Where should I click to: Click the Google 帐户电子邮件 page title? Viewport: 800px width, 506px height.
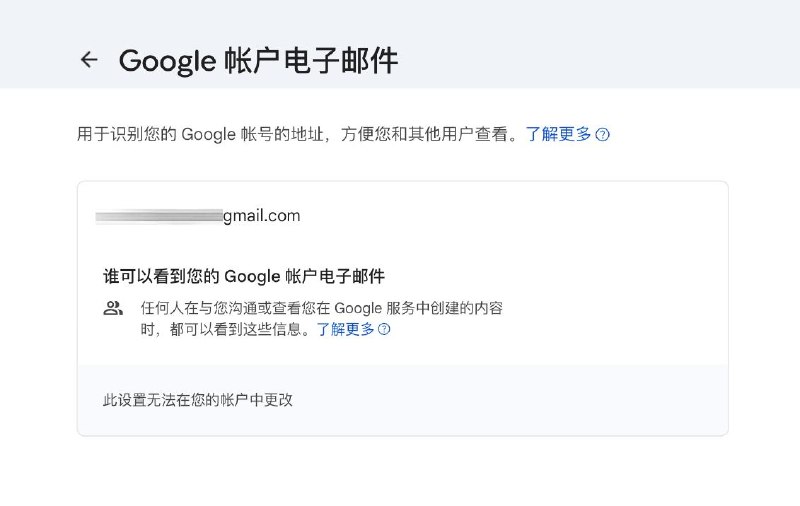(258, 60)
